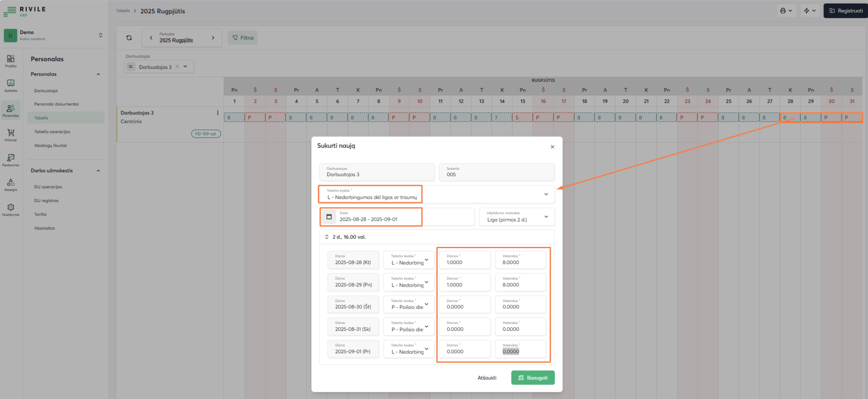Viewport: 868px width, 399px height.
Task: Collapse the Darbo užmokestis section
Action: [x=99, y=171]
